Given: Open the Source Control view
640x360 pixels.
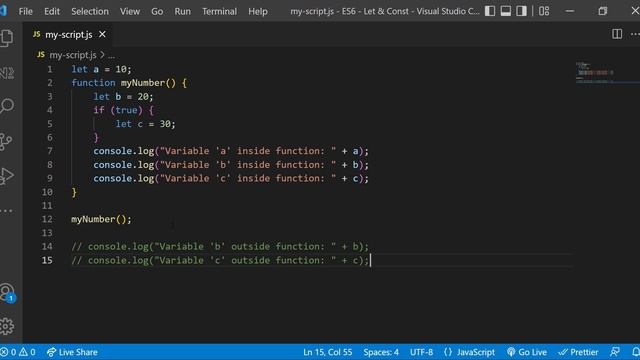Looking at the screenshot, I should 6,141.
